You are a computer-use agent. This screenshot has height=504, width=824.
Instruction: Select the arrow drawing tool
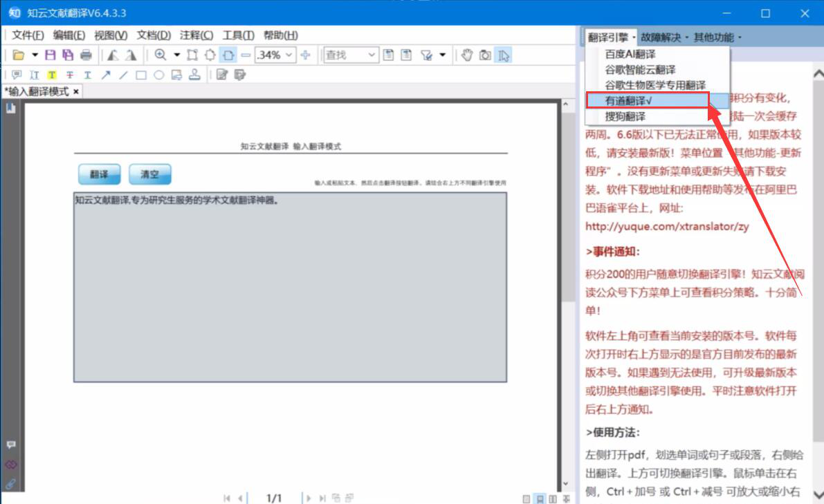pyautogui.click(x=106, y=75)
